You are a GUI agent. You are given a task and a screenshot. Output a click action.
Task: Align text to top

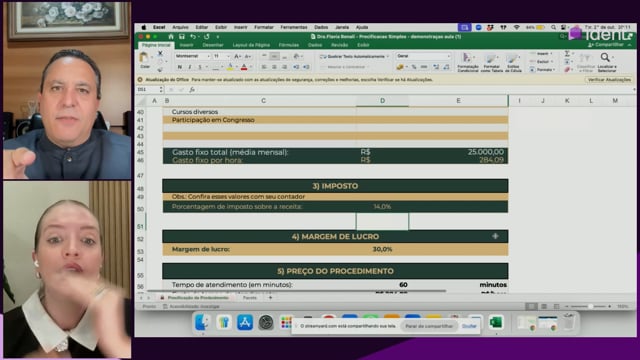(x=264, y=56)
